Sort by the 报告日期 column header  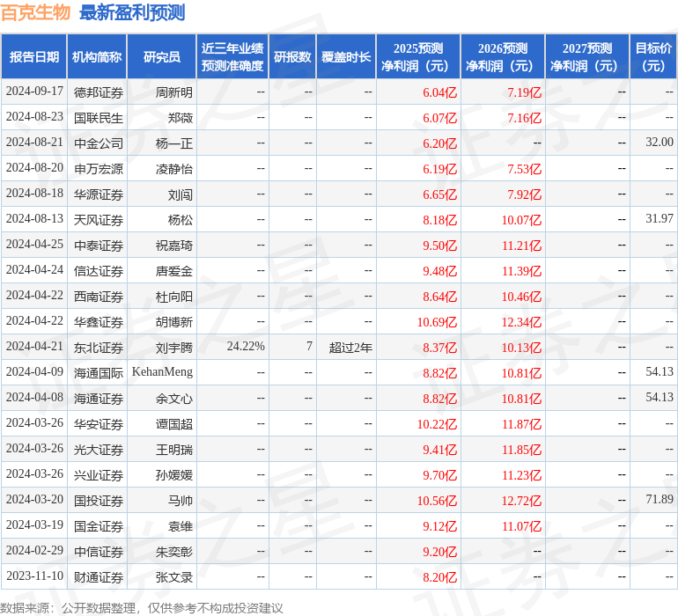point(34,57)
